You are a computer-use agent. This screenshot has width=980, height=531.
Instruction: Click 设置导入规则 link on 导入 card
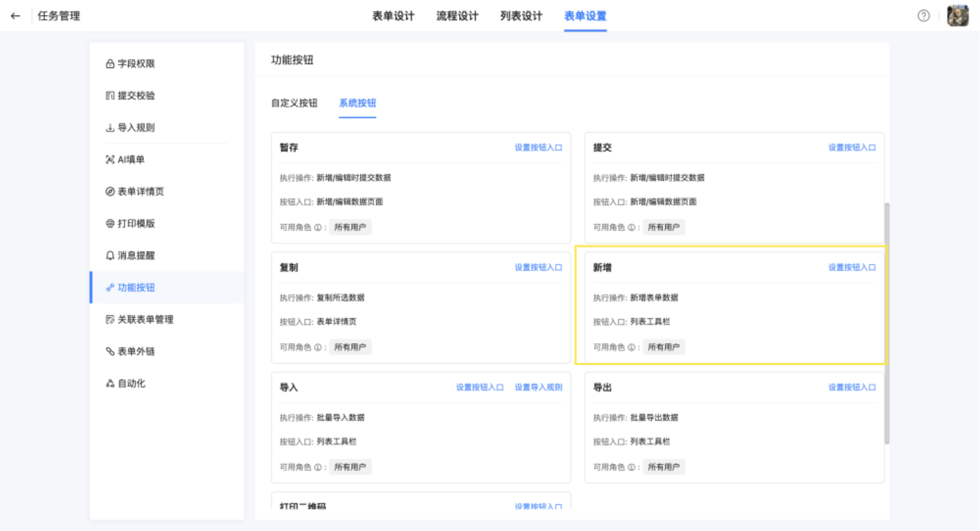(x=538, y=387)
